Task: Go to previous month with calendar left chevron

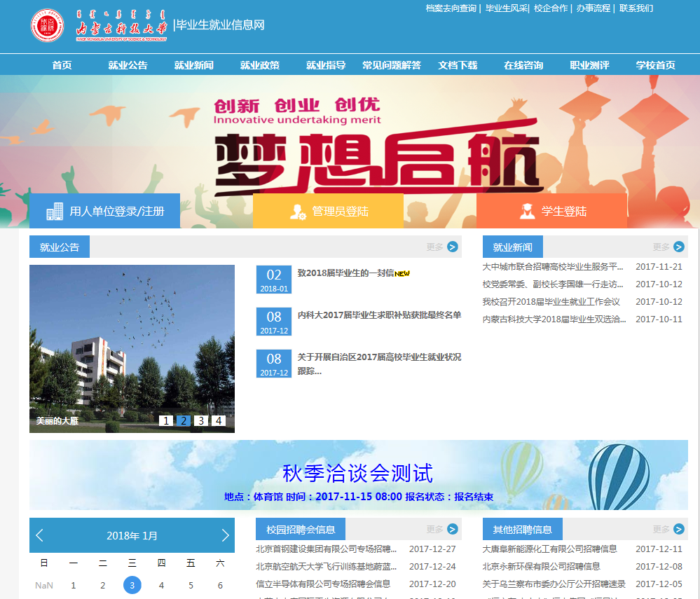Action: tap(39, 535)
